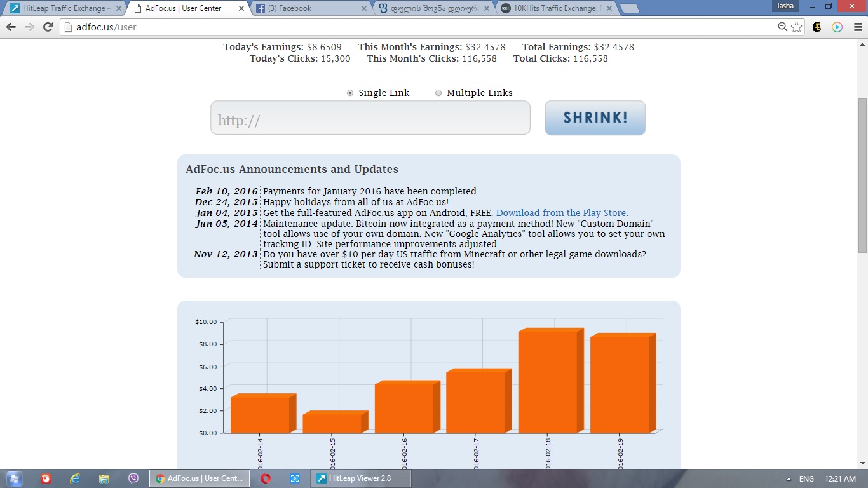Viewport: 868px width, 488px height.
Task: Click the 12:21 AM clock
Action: click(x=841, y=479)
